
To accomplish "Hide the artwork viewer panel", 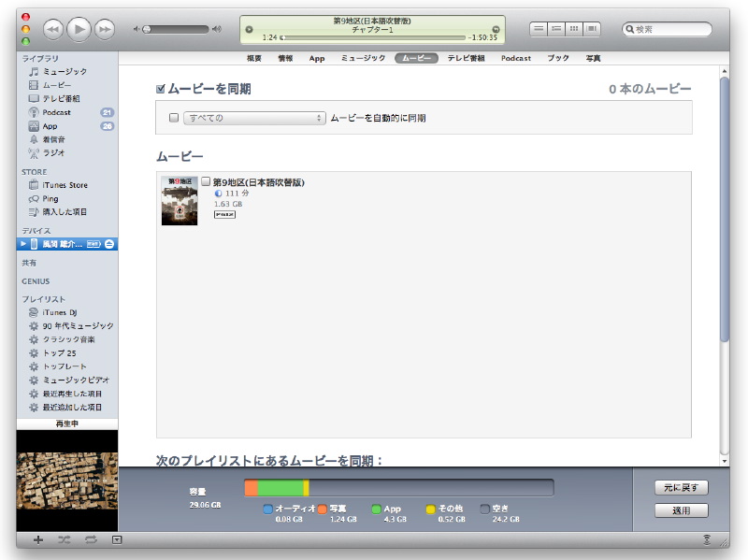I will click(x=117, y=540).
